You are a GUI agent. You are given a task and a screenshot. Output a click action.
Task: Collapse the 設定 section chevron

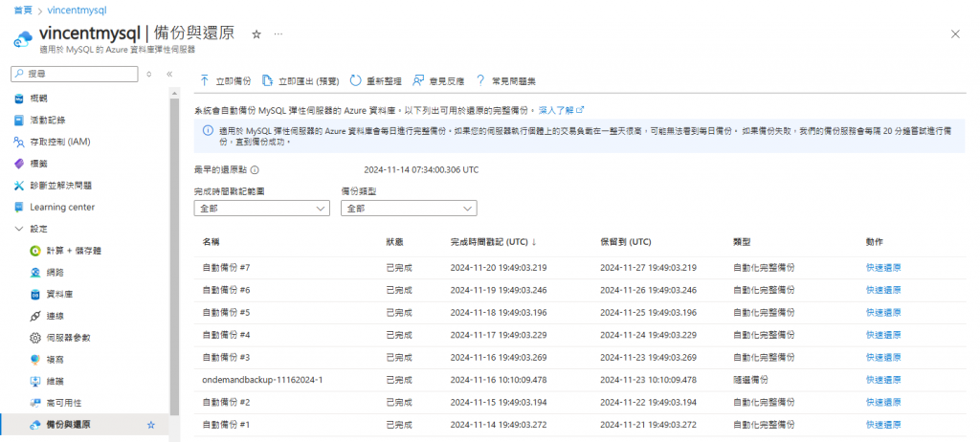tap(19, 229)
